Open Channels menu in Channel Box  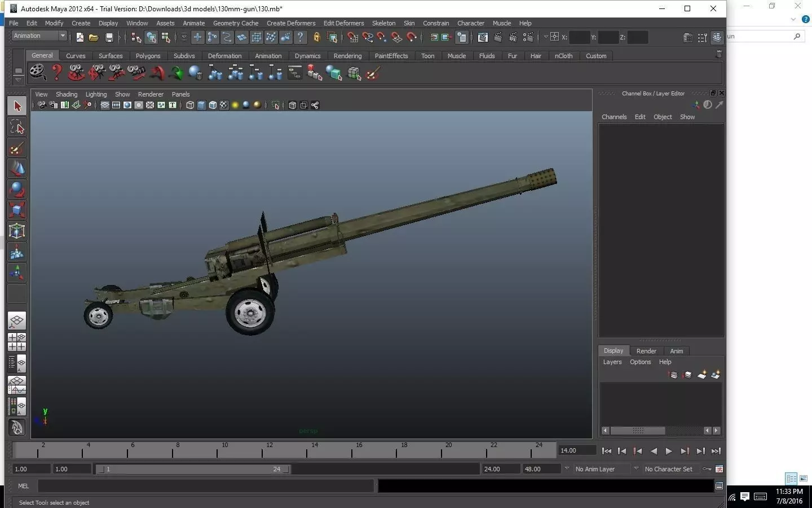click(614, 117)
